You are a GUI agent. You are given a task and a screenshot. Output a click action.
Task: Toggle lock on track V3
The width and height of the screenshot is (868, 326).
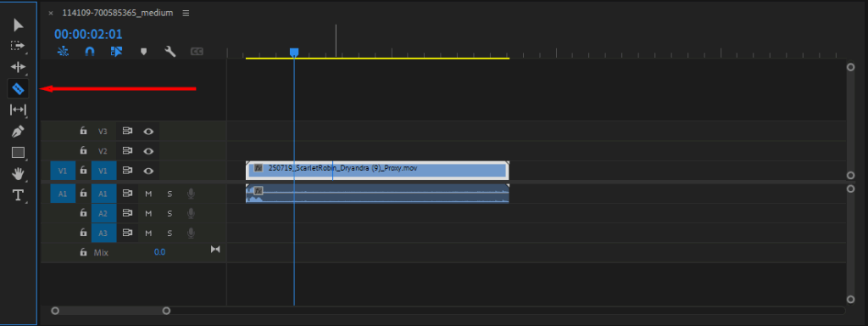coord(84,131)
